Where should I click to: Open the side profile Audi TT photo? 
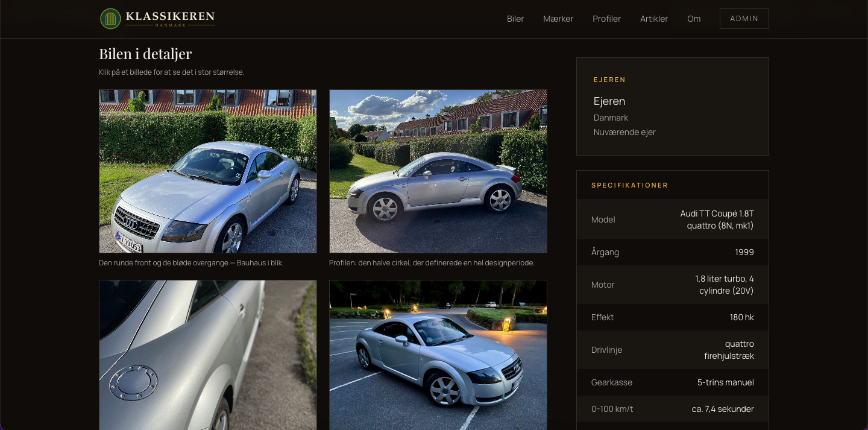pos(438,171)
